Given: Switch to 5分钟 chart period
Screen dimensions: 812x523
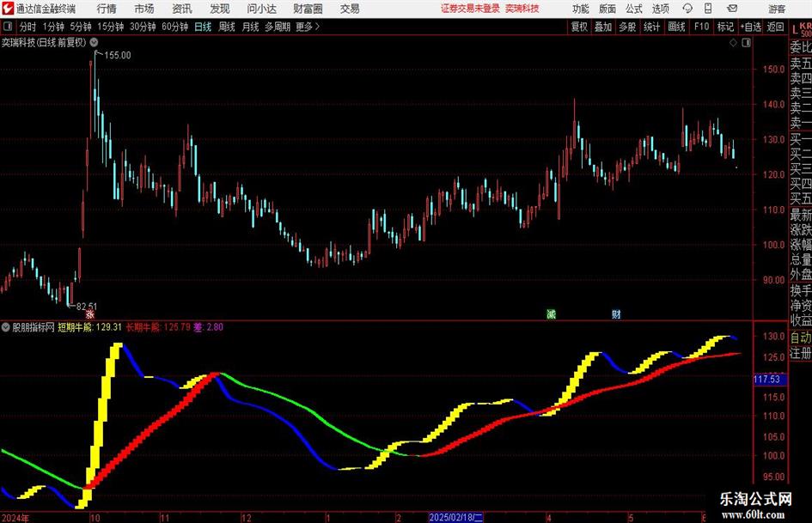Looking at the screenshot, I should pos(81,27).
